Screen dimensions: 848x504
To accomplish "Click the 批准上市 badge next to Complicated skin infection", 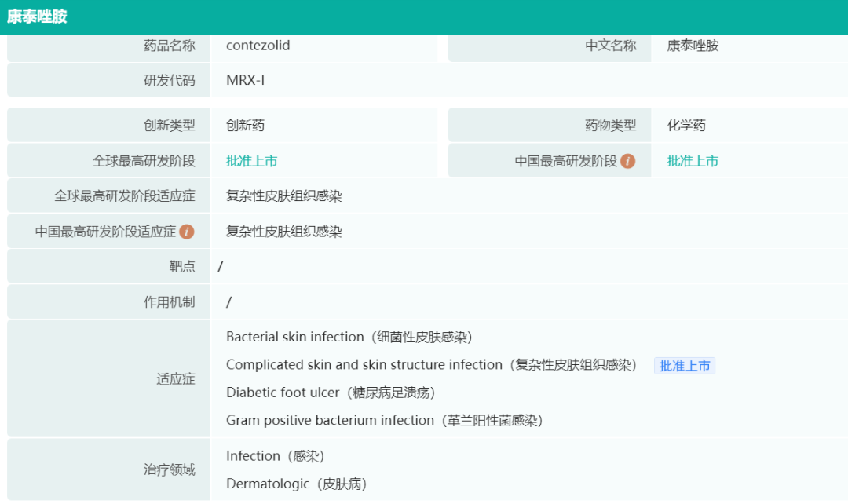I will [685, 366].
